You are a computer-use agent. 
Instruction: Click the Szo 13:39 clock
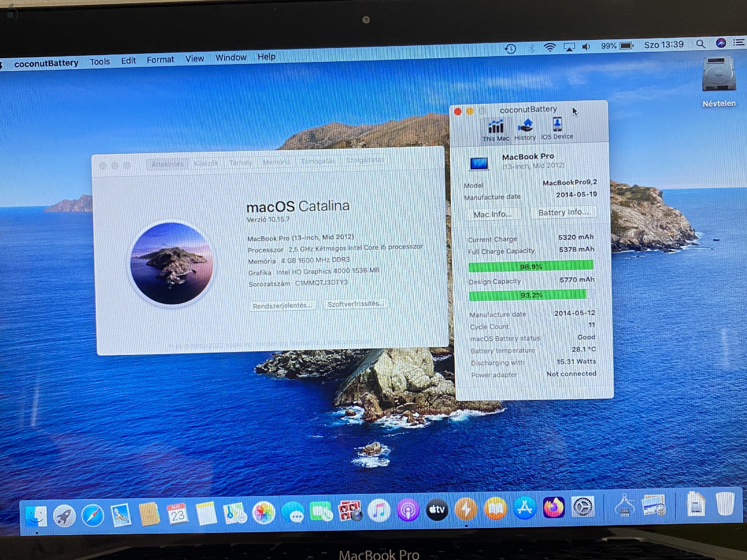coord(664,45)
